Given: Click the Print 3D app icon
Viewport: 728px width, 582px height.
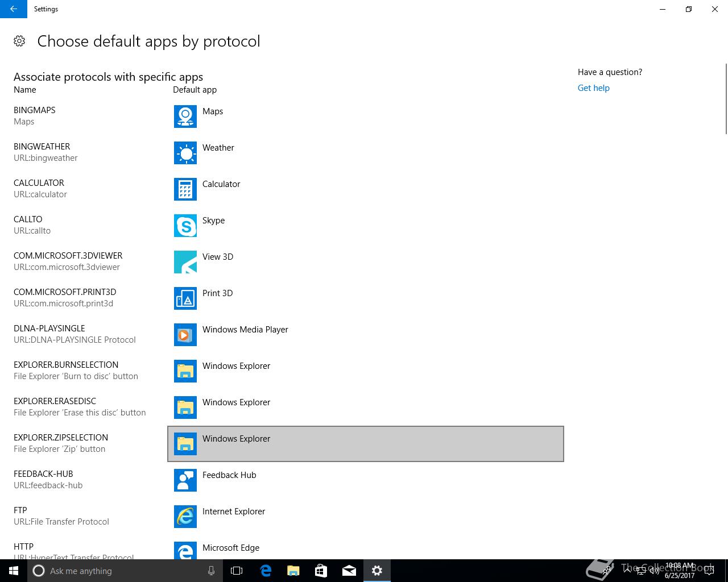Looking at the screenshot, I should [x=185, y=298].
